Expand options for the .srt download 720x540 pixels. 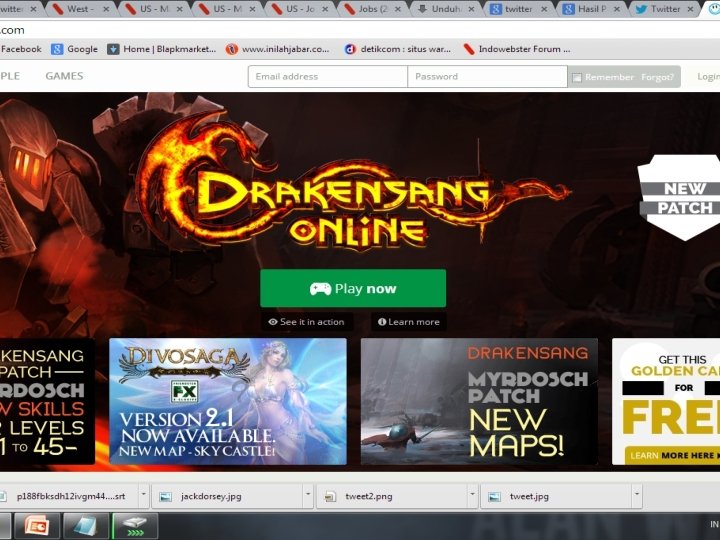[x=144, y=495]
